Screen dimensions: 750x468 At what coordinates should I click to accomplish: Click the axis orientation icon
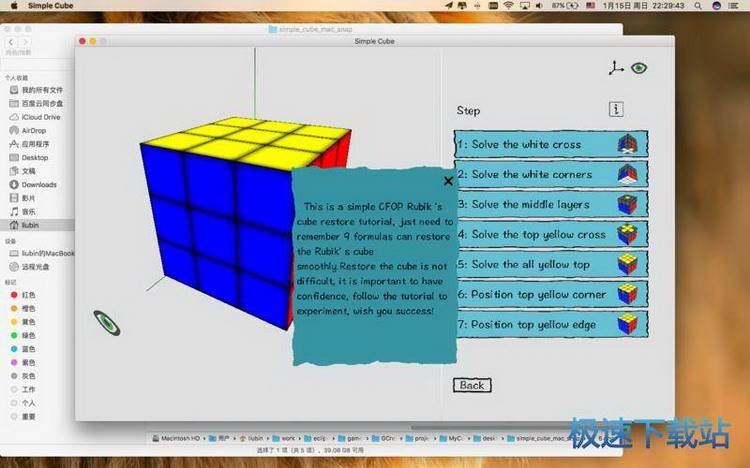click(615, 68)
